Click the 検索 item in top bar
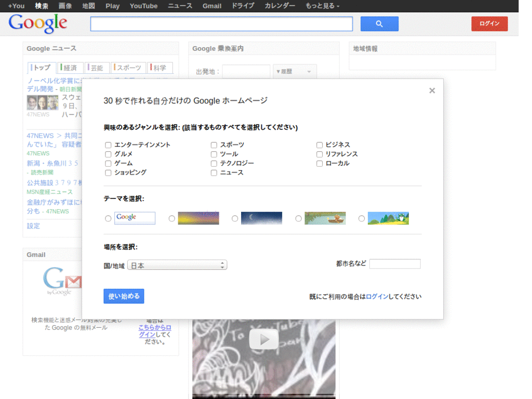532x399 pixels. pyautogui.click(x=42, y=6)
